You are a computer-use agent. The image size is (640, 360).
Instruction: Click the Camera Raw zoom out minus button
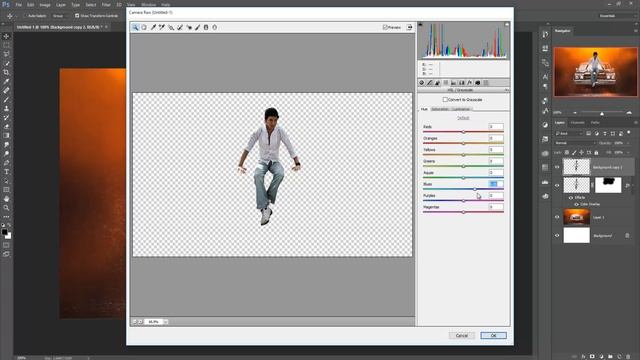coord(134,322)
